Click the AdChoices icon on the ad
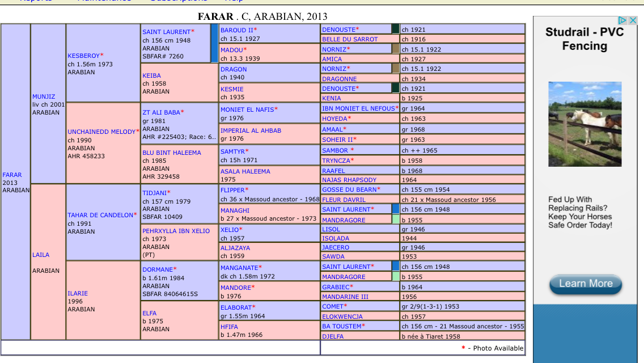The width and height of the screenshot is (644, 363). (x=622, y=20)
